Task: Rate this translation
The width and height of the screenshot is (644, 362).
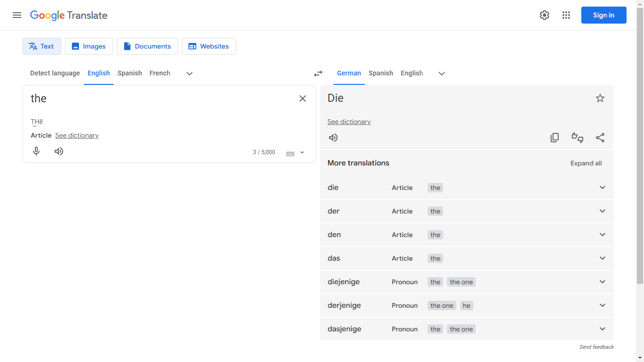Action: [x=578, y=138]
